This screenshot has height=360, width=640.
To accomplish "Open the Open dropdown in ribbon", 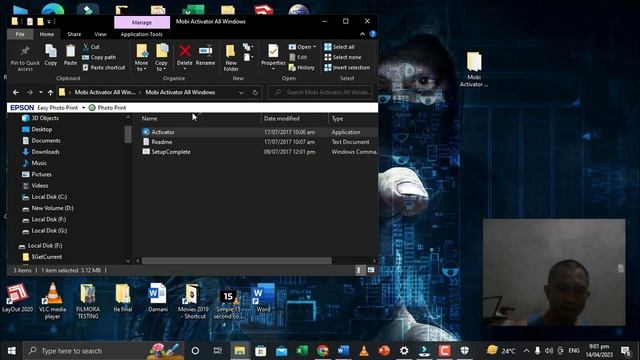I will 302,47.
